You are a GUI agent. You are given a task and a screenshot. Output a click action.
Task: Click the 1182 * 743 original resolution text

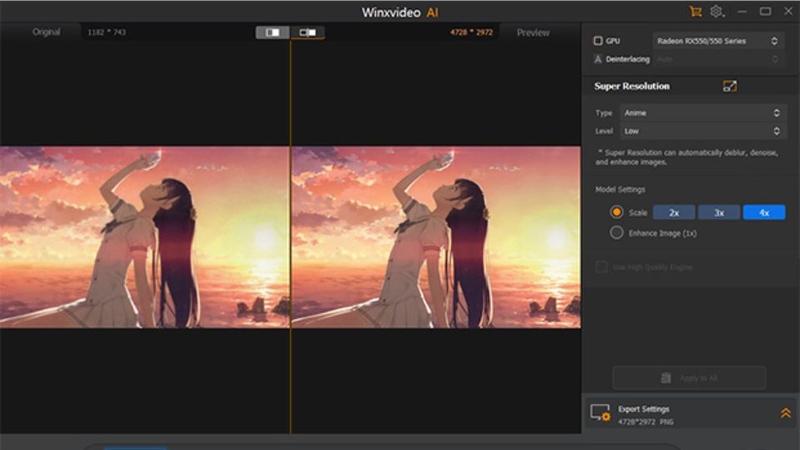point(107,32)
